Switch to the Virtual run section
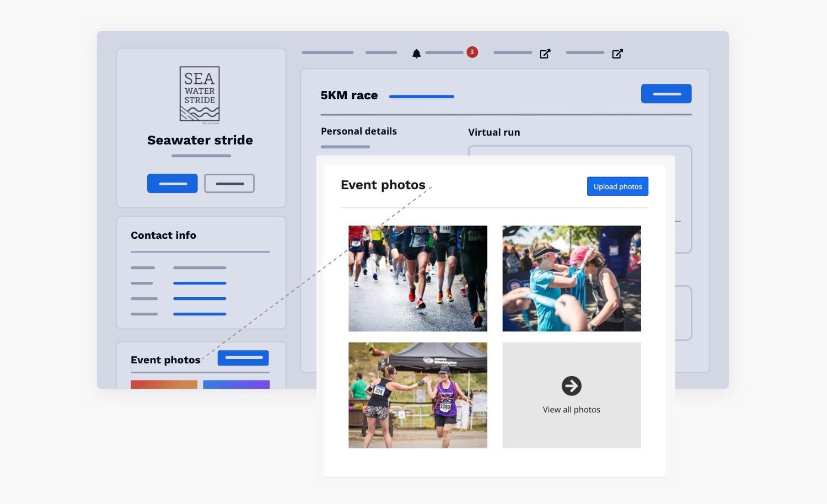The height and width of the screenshot is (504, 827). [x=494, y=132]
